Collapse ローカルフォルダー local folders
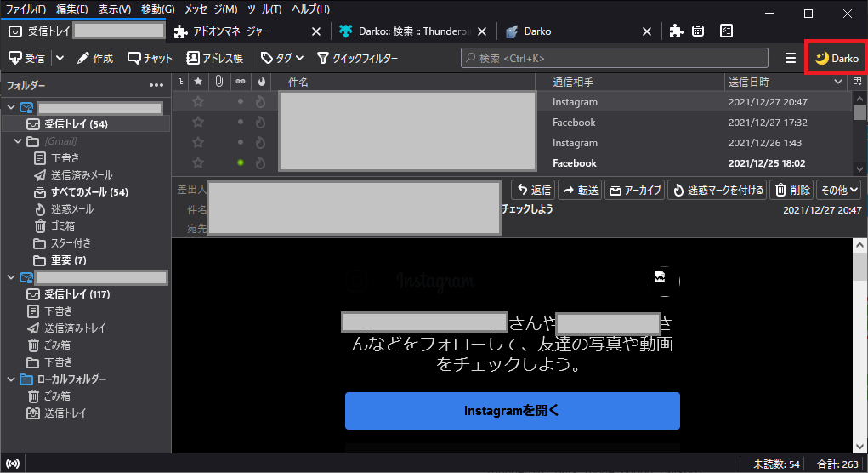 [x=11, y=379]
